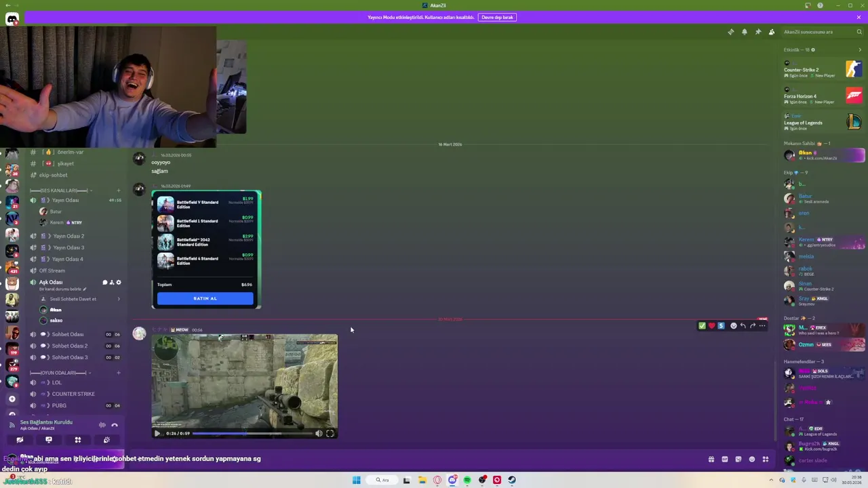Toggle green checkmark quick reaction
868x488 pixels.
point(702,326)
